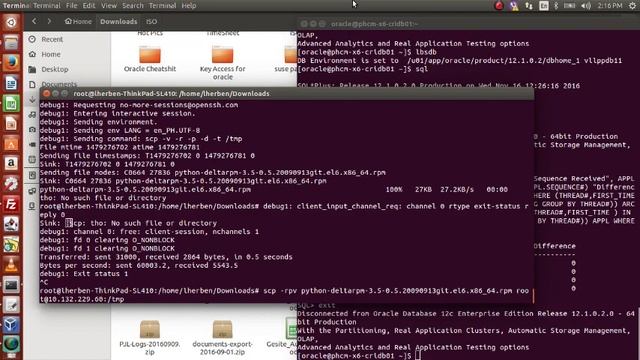Launch VLC media player from the dock
The width and height of the screenshot is (640, 360).
pos(11,265)
